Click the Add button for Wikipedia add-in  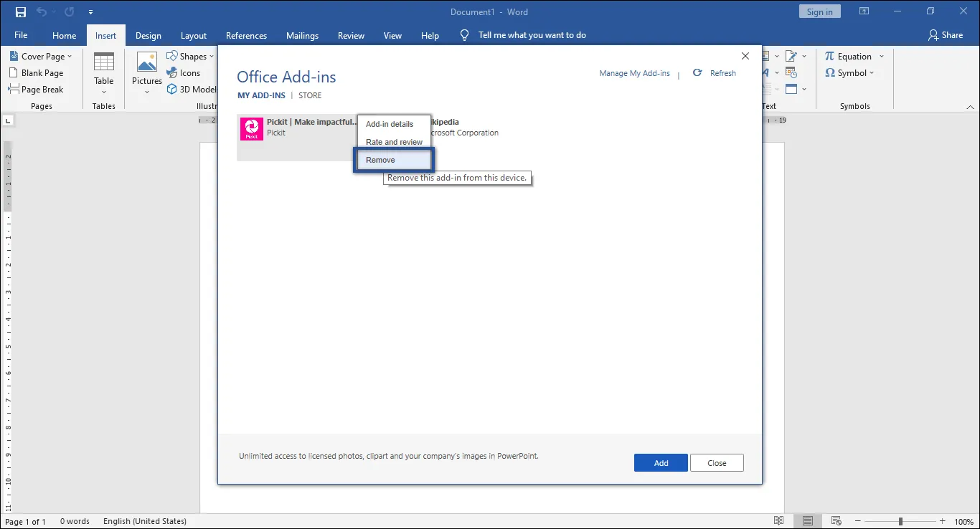click(x=660, y=462)
